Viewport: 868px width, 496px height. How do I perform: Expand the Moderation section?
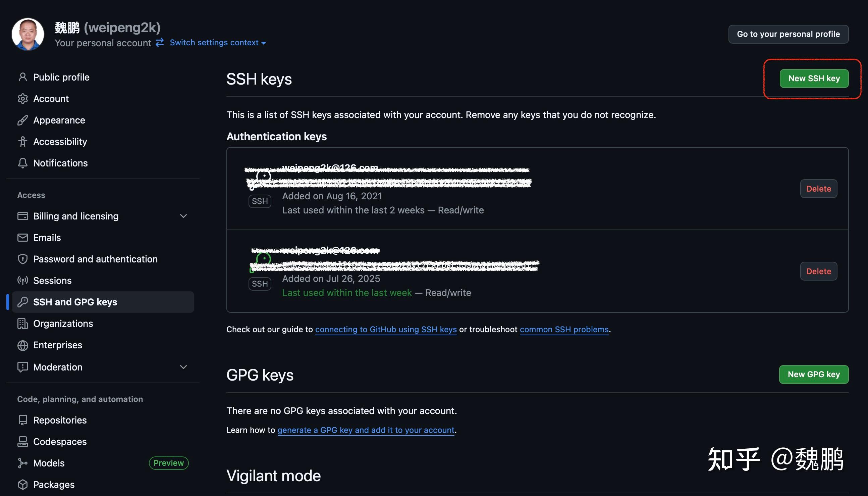tap(183, 367)
